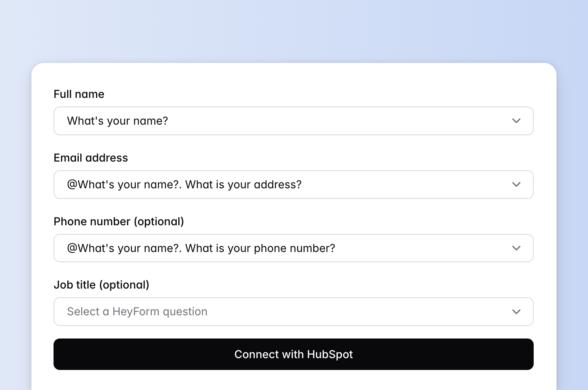Image resolution: width=588 pixels, height=390 pixels.
Task: Open the Phone number chevron arrow
Action: (516, 248)
